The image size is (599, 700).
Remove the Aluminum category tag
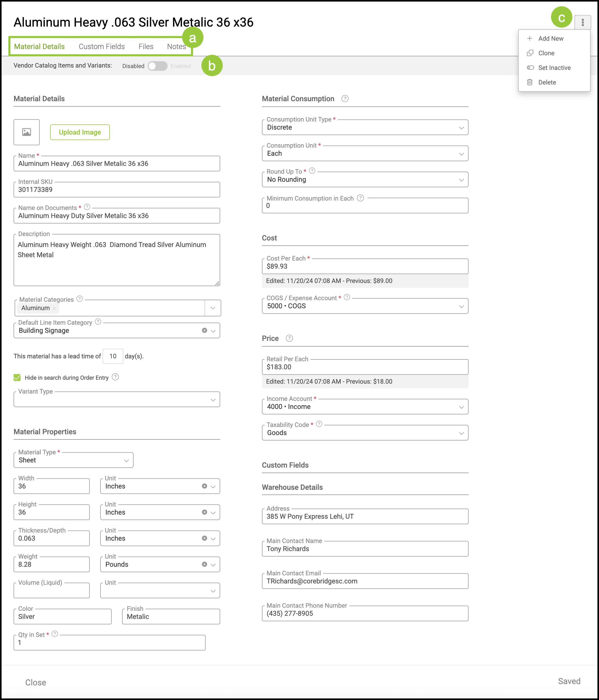[54, 308]
